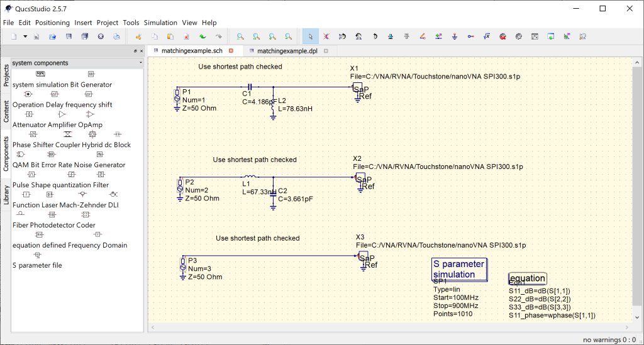Select the wire drawing tool
The width and height of the screenshot is (644, 345).
point(423,36)
